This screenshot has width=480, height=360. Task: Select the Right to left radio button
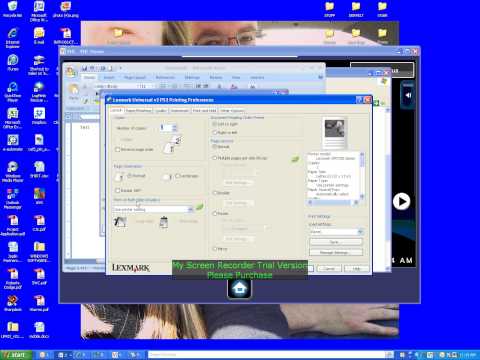(215, 133)
